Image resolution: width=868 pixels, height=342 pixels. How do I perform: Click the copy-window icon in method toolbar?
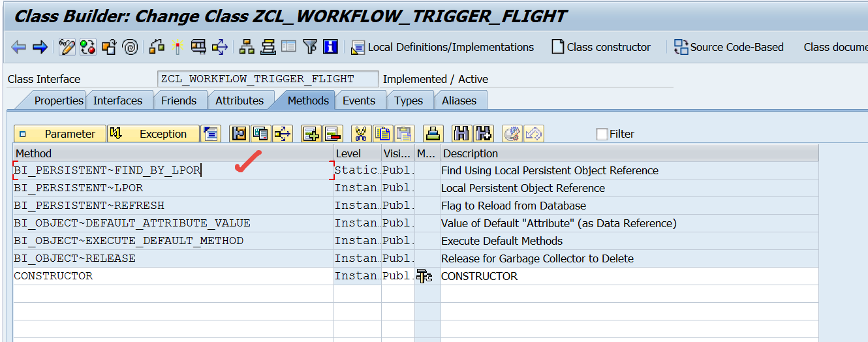(x=261, y=134)
